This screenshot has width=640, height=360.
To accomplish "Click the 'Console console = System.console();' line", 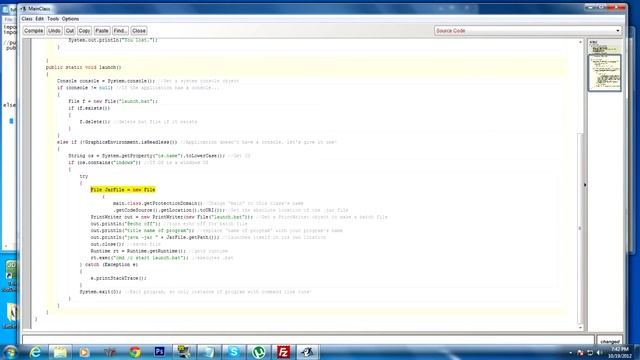I will (106, 81).
